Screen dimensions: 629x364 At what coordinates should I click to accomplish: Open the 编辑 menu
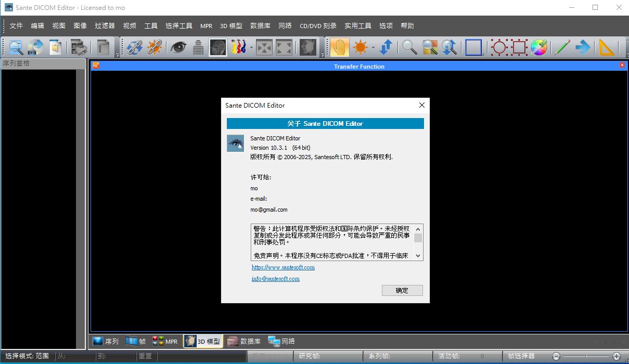(x=37, y=25)
